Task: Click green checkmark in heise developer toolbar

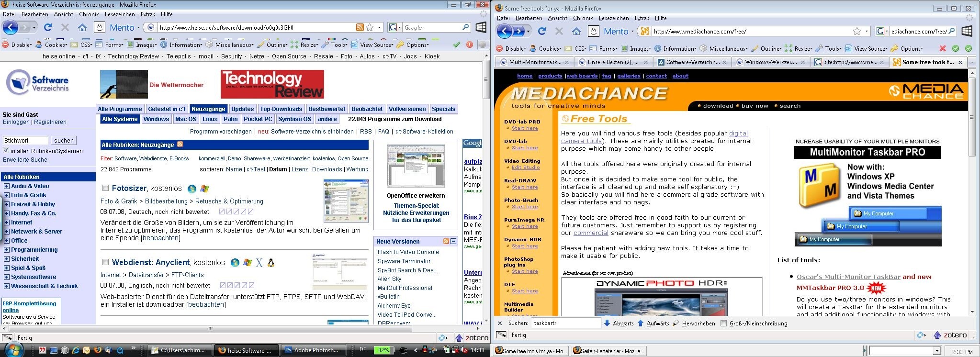Action: tap(457, 45)
